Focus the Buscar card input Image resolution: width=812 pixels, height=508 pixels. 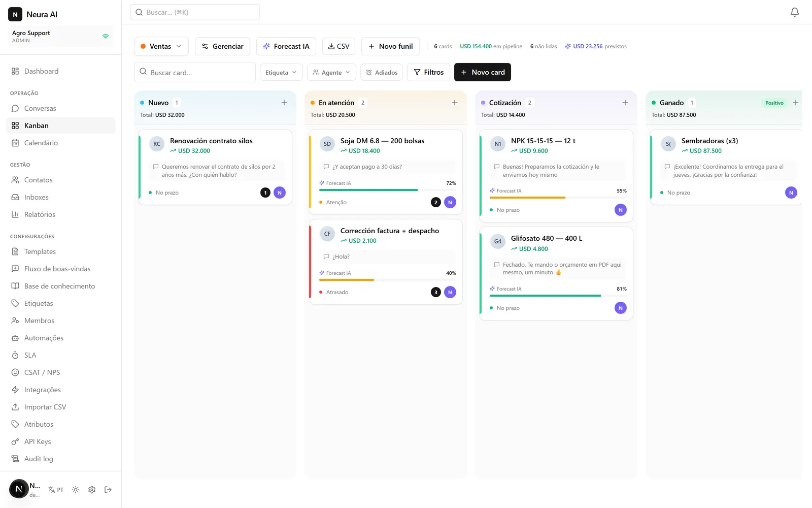point(195,72)
